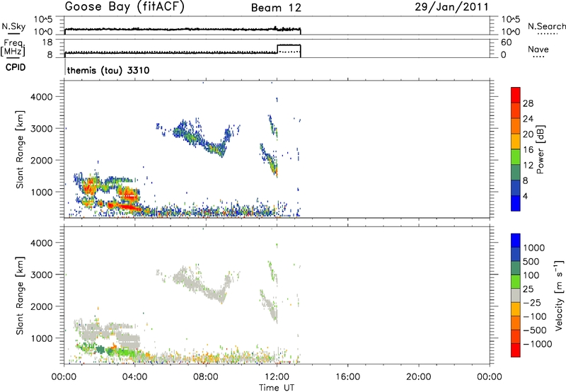Click the '20' label on Power color bar
Screen dimensions: 566x392
click(x=528, y=134)
